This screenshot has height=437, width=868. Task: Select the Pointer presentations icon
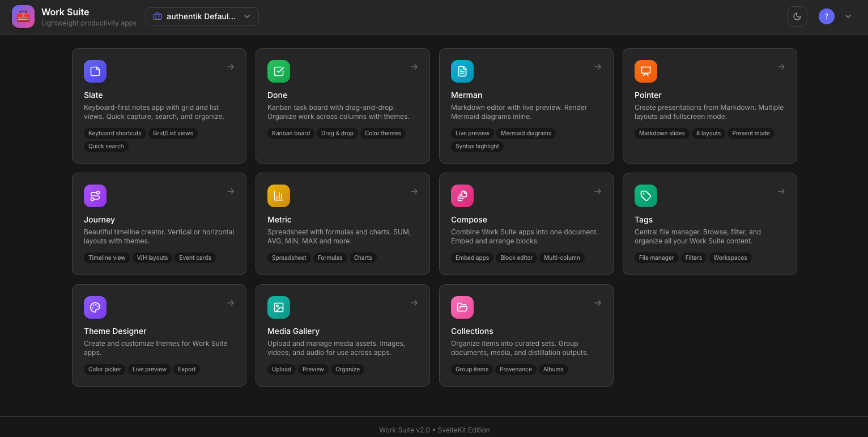646,71
